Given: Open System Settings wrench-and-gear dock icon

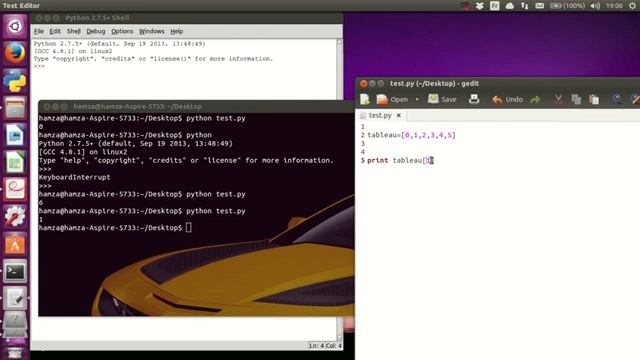Looking at the screenshot, I should [15, 217].
